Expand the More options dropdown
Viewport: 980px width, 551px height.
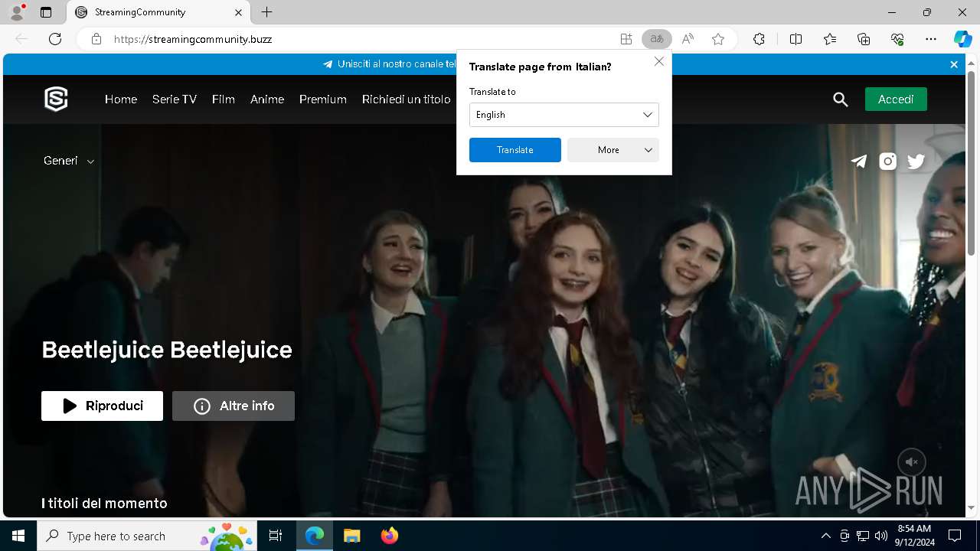click(613, 150)
